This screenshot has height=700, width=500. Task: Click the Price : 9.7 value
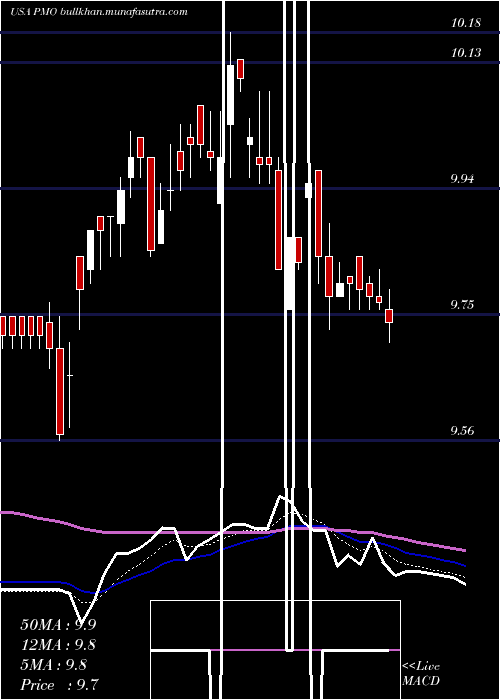(60, 684)
